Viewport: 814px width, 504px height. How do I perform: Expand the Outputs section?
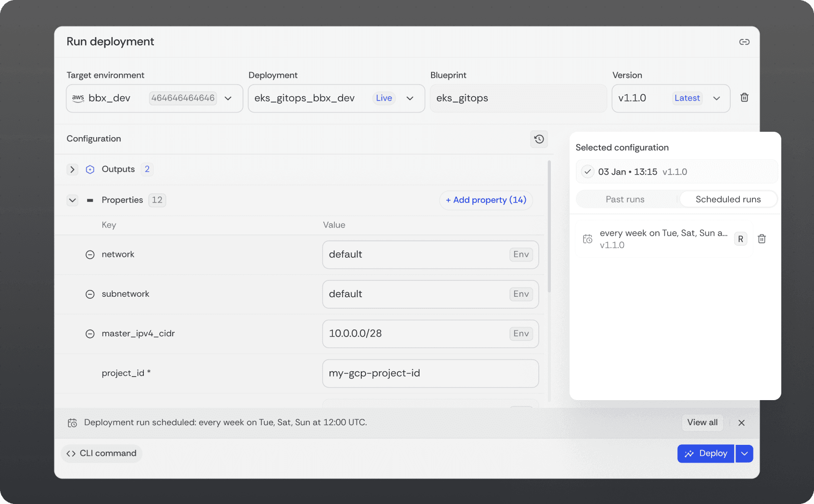[73, 169]
